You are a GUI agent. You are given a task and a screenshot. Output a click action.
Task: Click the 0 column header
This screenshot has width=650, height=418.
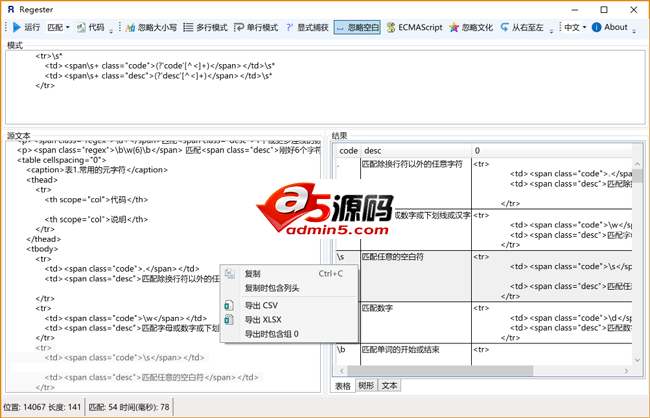click(x=552, y=151)
